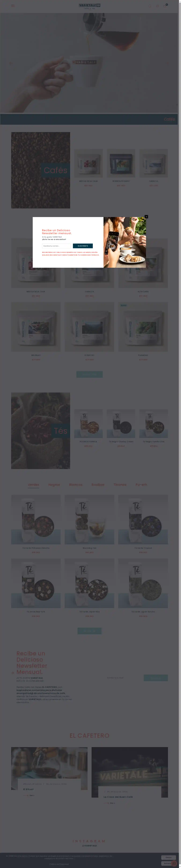Click the page's vertical scrollbar

tap(180, 434)
